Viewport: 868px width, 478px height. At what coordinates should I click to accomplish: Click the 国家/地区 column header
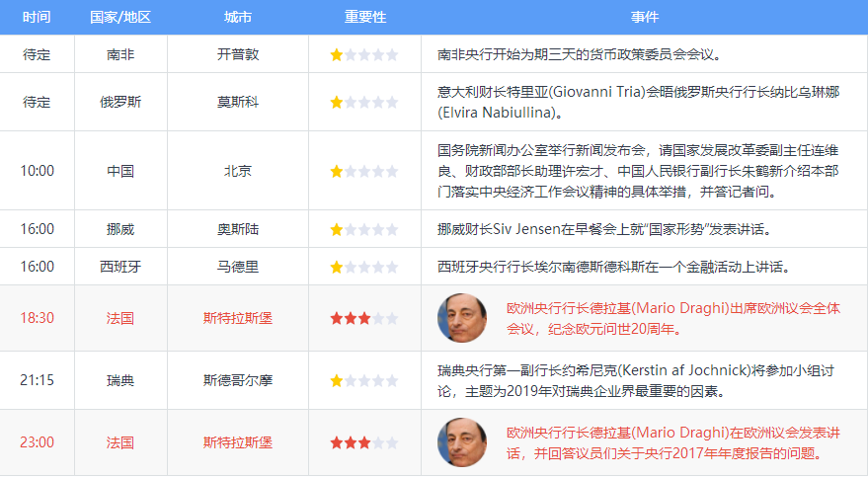pyautogui.click(x=120, y=17)
